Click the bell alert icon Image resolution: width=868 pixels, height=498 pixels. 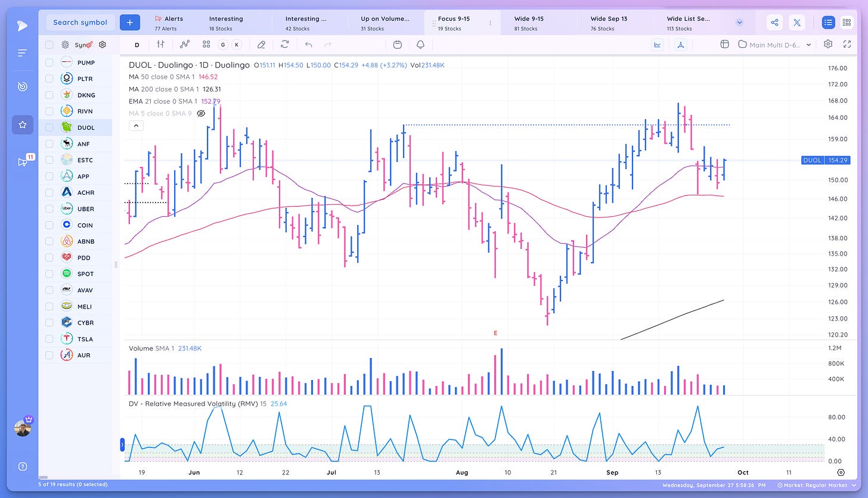420,44
